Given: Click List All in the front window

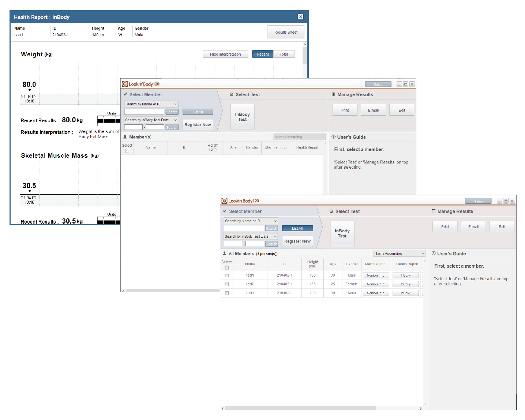Looking at the screenshot, I should (x=297, y=228).
